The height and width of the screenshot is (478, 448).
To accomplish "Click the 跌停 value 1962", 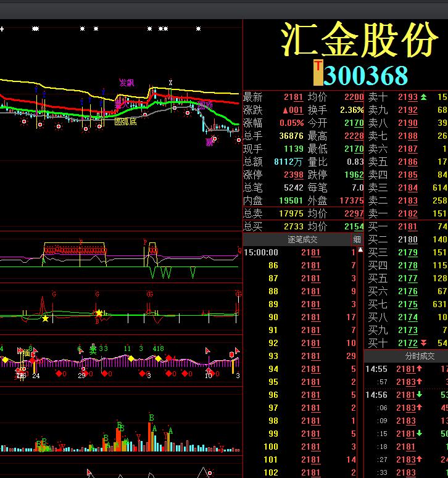I will (354, 175).
